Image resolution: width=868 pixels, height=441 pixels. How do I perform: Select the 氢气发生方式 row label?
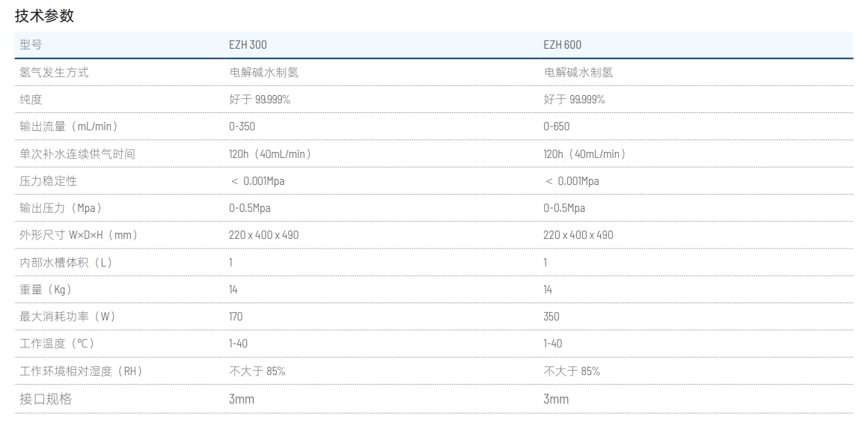click(x=54, y=73)
